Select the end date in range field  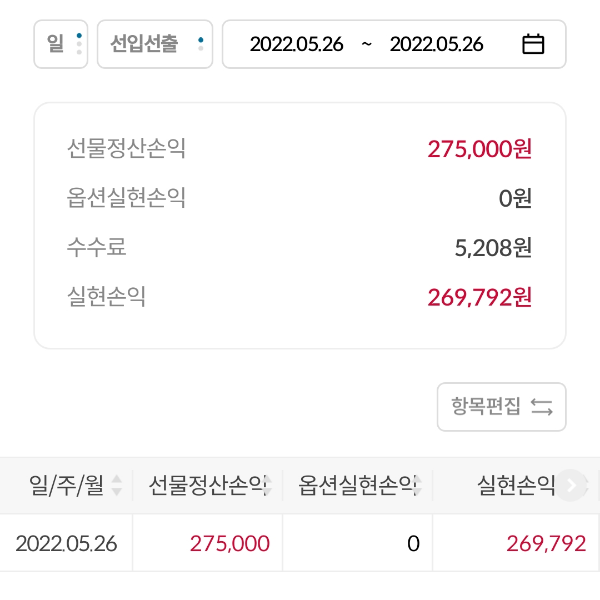436,44
